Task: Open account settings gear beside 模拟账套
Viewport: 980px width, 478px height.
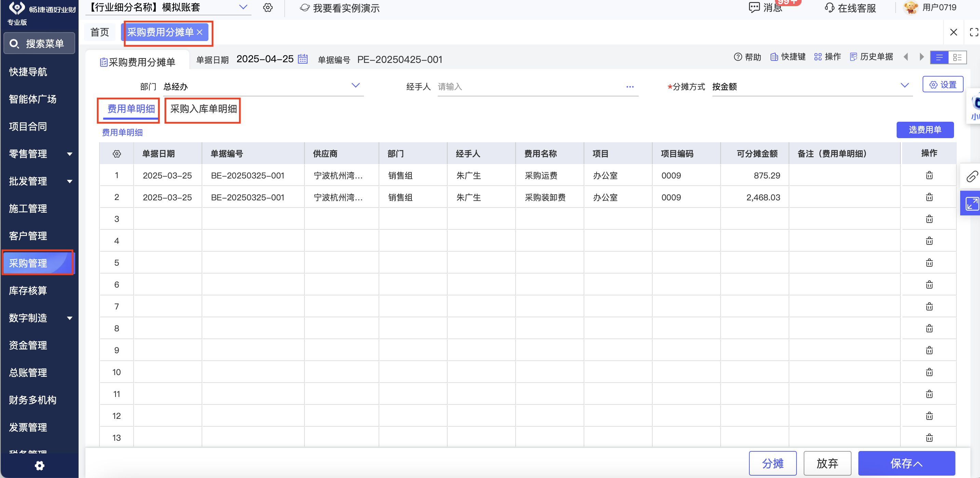Action: coord(268,8)
